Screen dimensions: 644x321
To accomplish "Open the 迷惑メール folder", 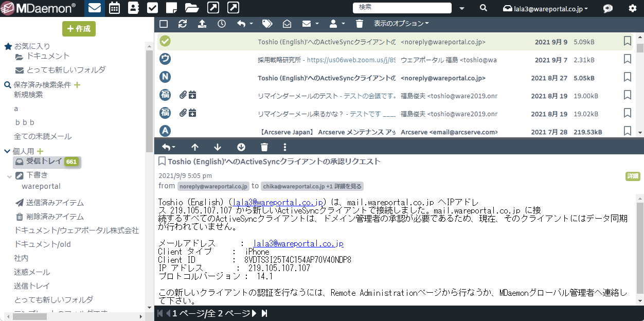I will (32, 272).
